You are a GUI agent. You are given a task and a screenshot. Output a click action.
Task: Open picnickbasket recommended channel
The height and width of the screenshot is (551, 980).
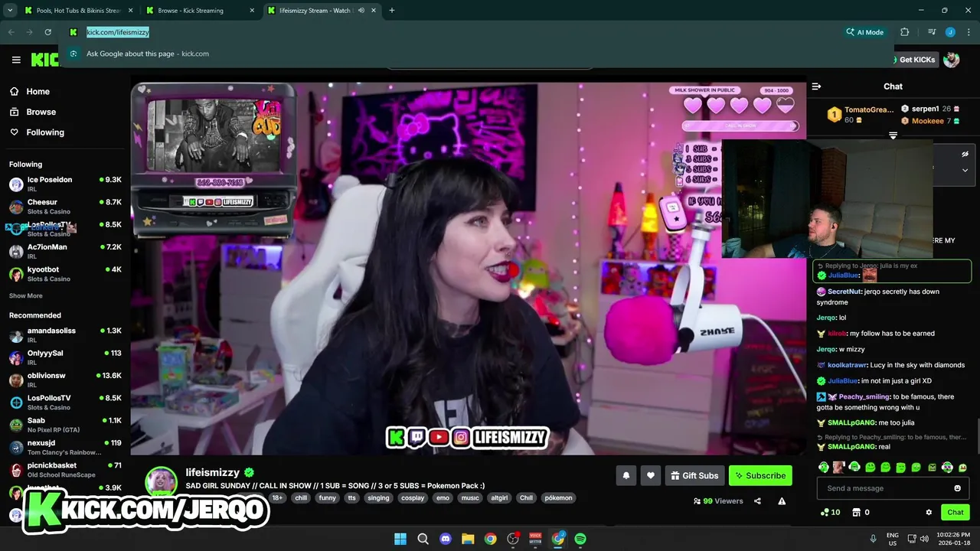(x=65, y=470)
